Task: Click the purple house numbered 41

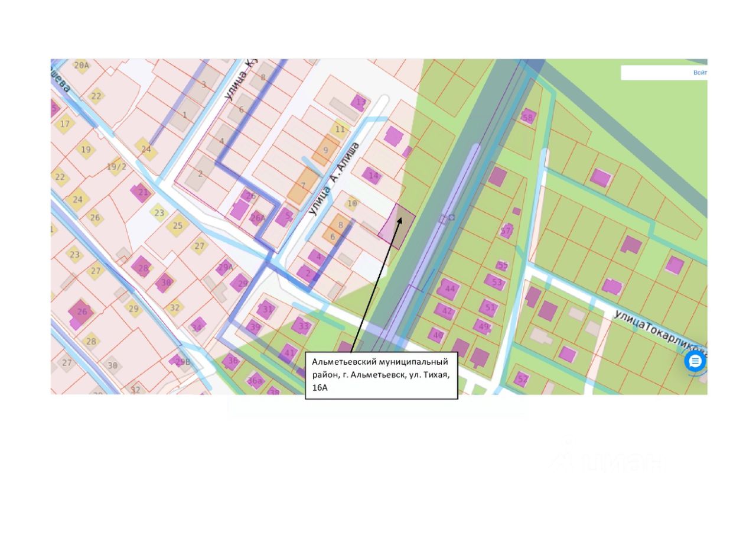Action: click(x=289, y=353)
